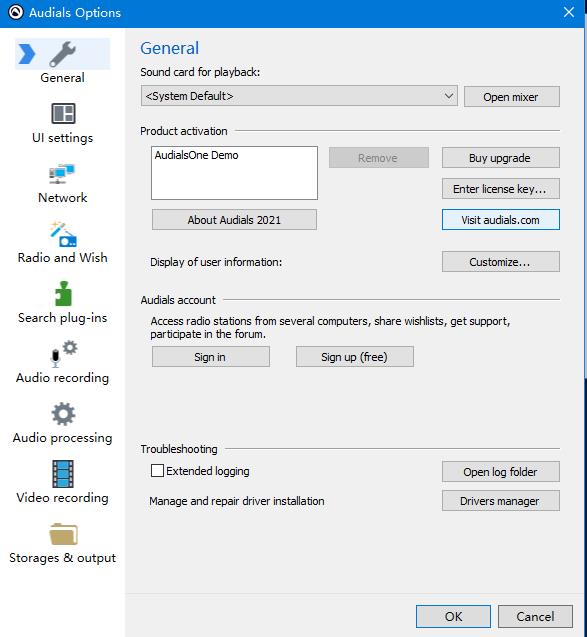The image size is (587, 637).
Task: Click Sign up (free) button
Action: tap(355, 357)
